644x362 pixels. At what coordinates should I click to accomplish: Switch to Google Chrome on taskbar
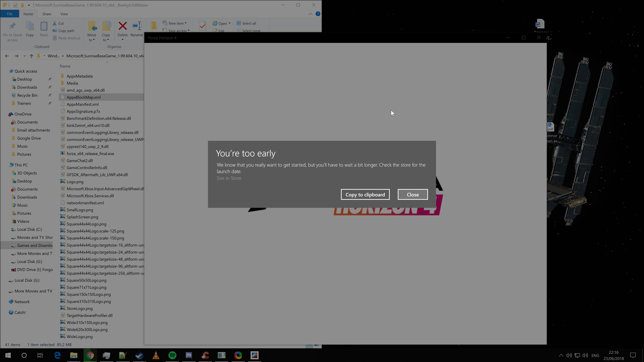[90, 355]
